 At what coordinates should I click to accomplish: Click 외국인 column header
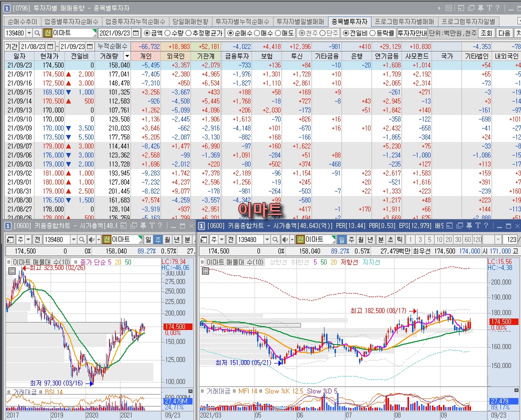click(x=176, y=56)
